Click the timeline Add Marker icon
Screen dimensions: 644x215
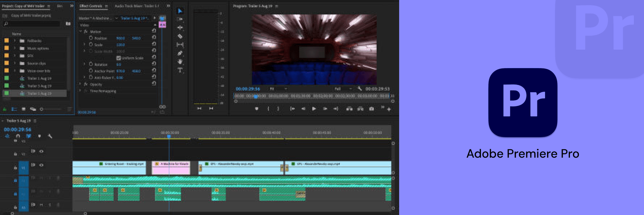(x=39, y=136)
